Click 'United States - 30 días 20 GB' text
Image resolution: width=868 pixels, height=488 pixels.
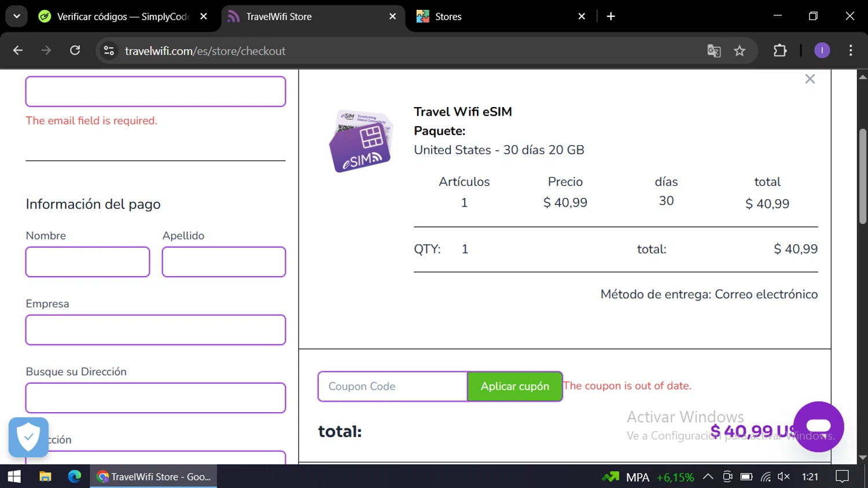pos(499,150)
